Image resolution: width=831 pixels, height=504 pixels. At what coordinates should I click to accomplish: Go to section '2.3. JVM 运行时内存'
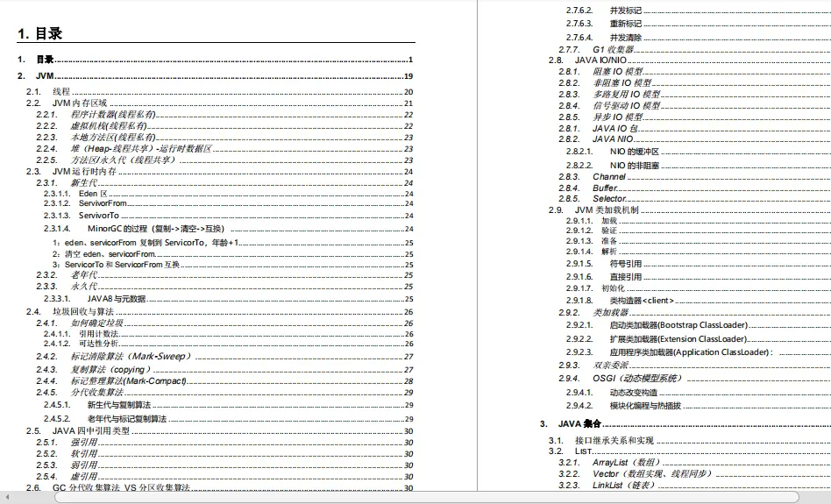pyautogui.click(x=219, y=172)
